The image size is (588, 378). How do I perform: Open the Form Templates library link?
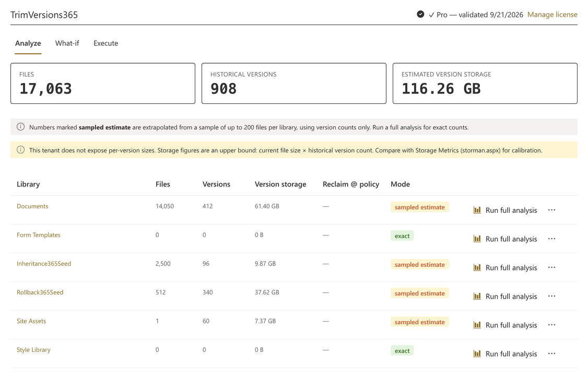[x=38, y=235]
